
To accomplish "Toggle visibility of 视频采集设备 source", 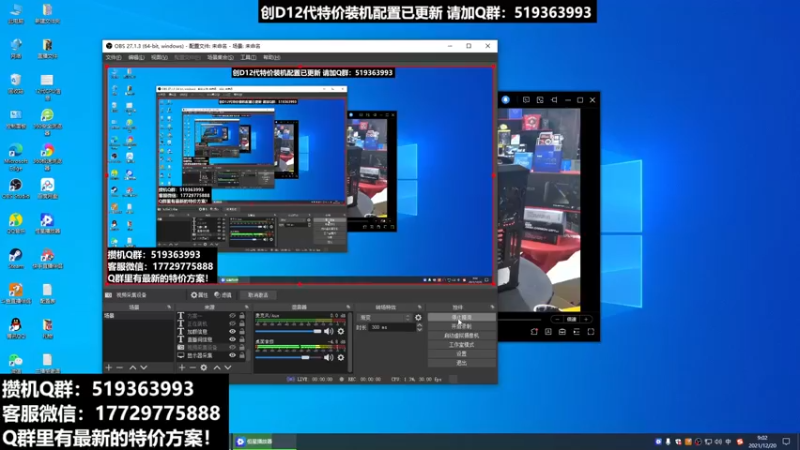I will pyautogui.click(x=233, y=347).
